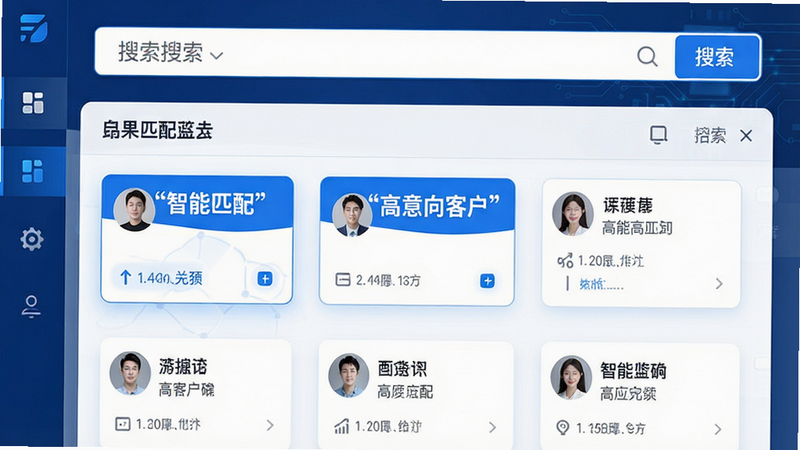Expand chevron on the 高能高匹 card
This screenshot has height=450, width=800.
click(x=719, y=284)
